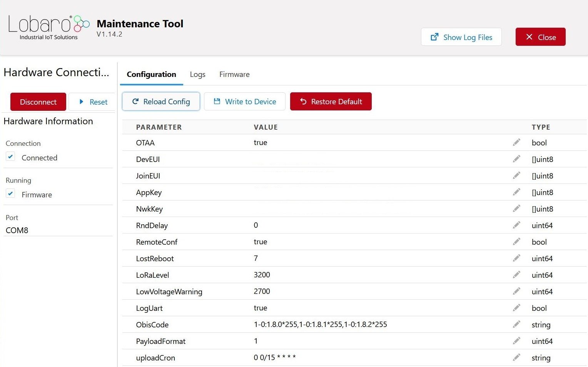The image size is (588, 367).
Task: Reload the device config
Action: [x=161, y=102]
